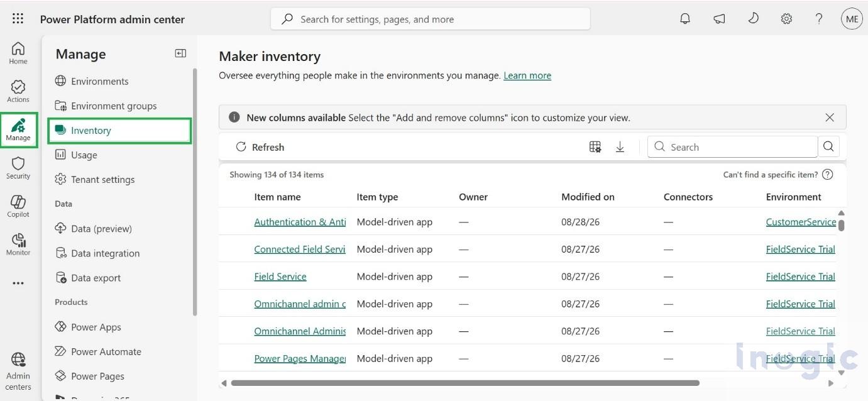The height and width of the screenshot is (401, 868).
Task: Open Admin centers in left rail
Action: [18, 371]
